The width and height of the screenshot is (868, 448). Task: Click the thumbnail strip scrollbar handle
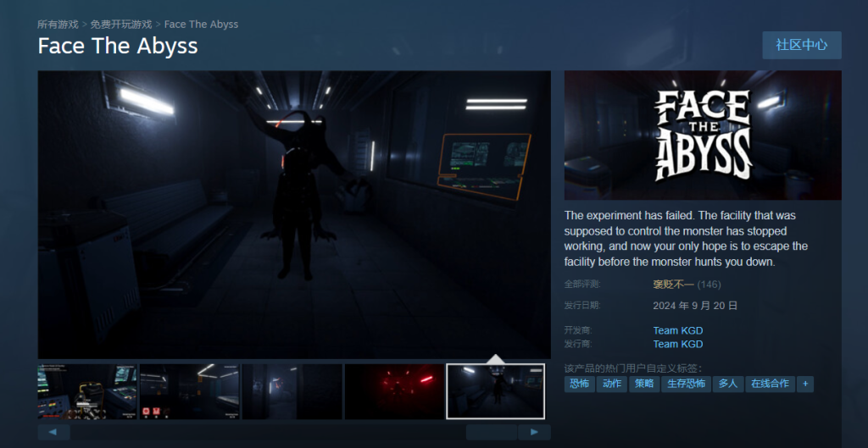point(492,432)
